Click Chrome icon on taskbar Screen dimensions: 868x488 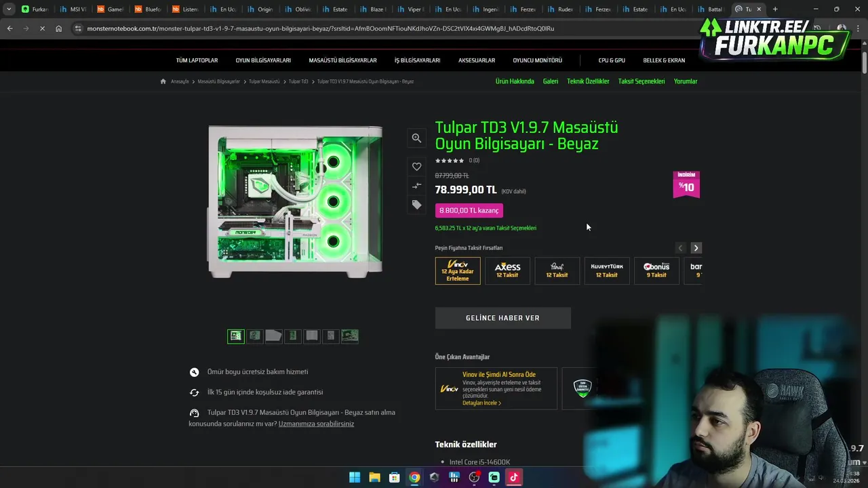click(414, 477)
